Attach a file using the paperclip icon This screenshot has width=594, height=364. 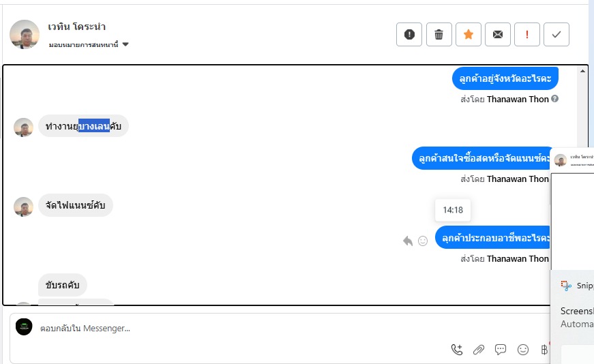479,350
